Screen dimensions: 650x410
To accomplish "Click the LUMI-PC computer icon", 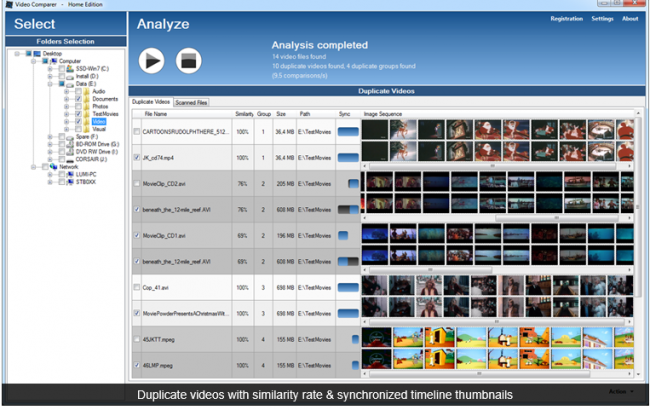I will 70,174.
